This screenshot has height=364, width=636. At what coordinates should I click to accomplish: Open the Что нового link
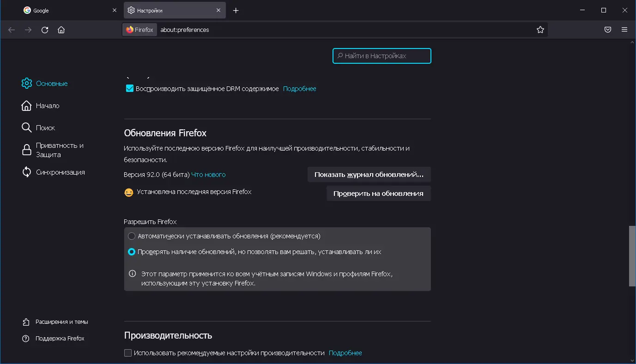(208, 175)
